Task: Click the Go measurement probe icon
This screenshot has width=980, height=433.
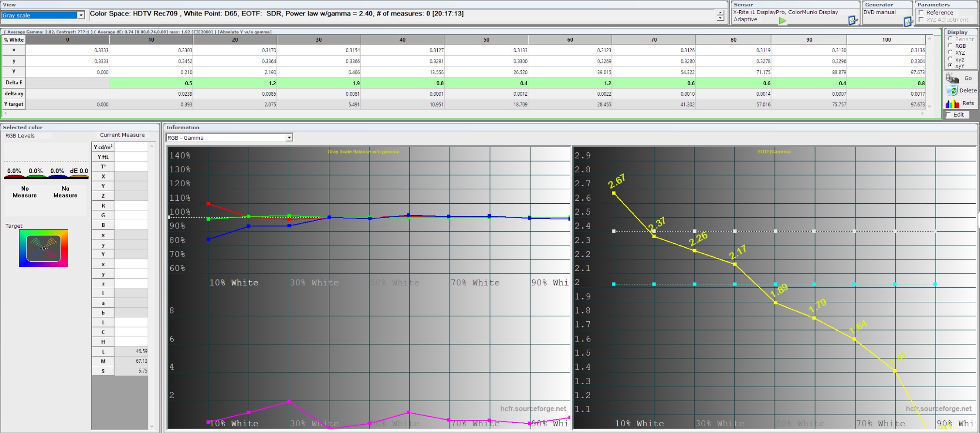Action: point(952,78)
